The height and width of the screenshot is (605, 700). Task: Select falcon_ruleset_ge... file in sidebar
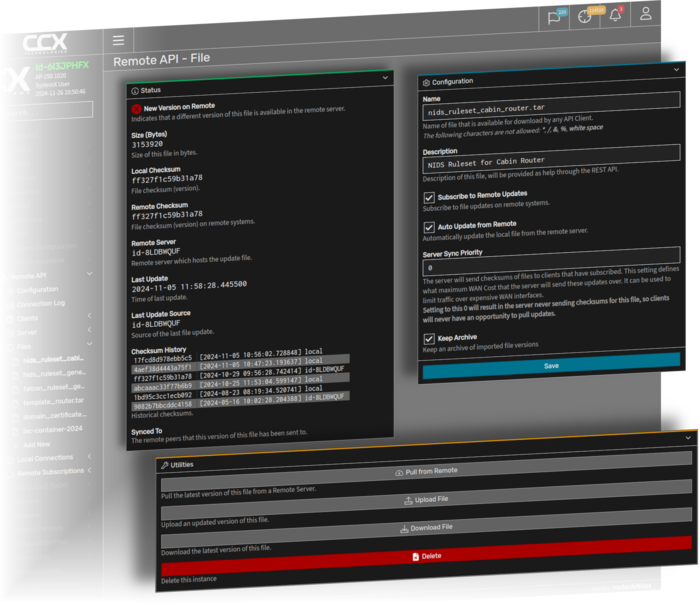point(53,388)
